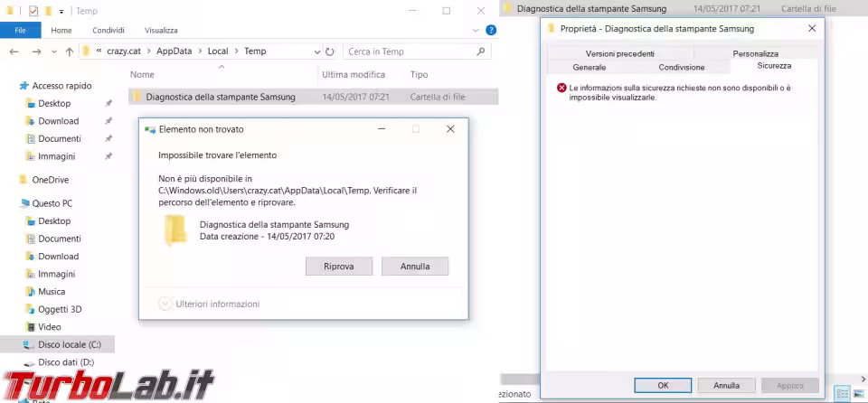The height and width of the screenshot is (403, 868).
Task: Click Local in the address path
Action: click(218, 51)
